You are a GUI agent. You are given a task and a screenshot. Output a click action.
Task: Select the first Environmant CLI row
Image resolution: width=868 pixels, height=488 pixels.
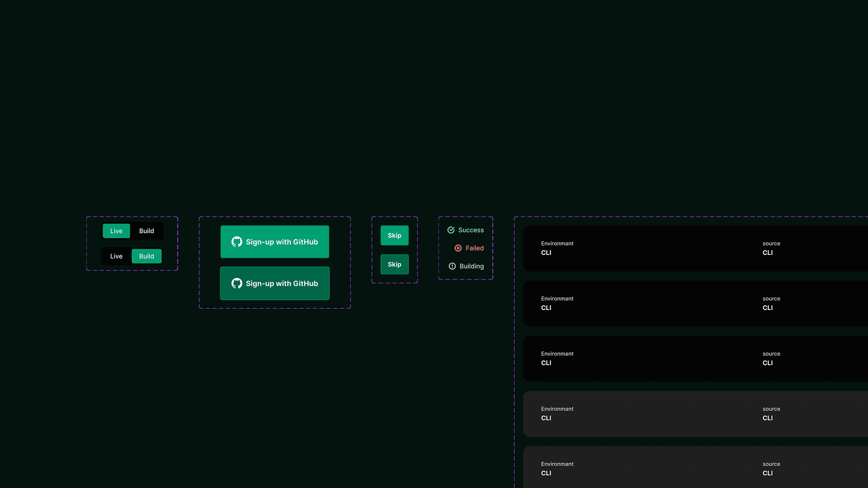tap(557, 248)
